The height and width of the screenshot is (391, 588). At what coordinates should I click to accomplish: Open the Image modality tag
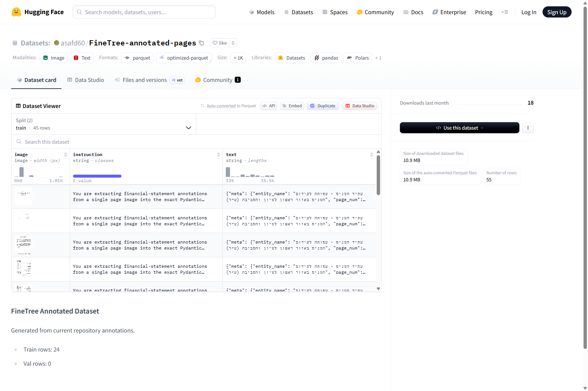(x=54, y=58)
